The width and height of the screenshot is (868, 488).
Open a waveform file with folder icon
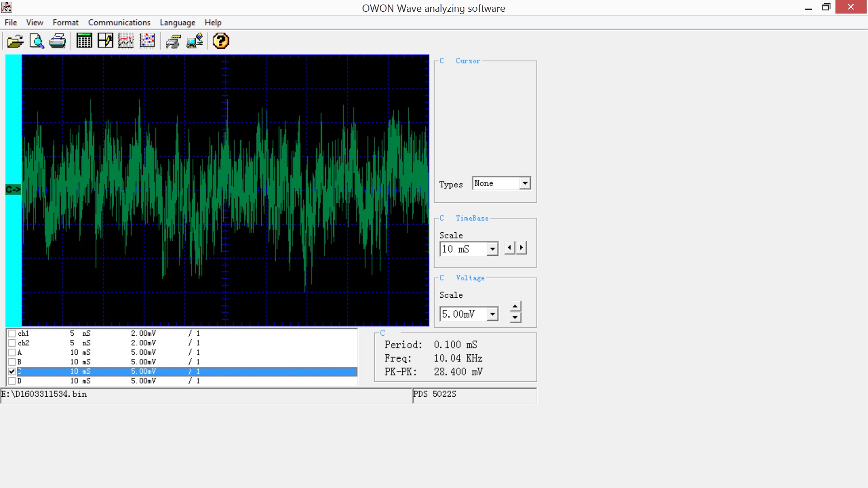pos(15,41)
